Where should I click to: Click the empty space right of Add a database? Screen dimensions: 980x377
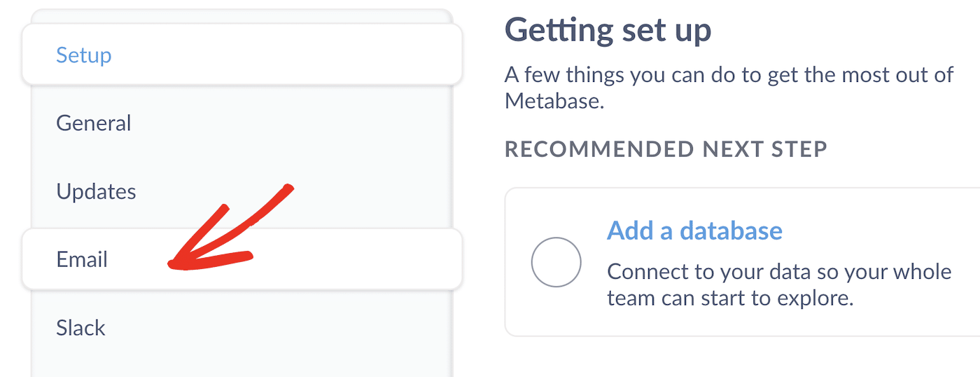coord(882,230)
